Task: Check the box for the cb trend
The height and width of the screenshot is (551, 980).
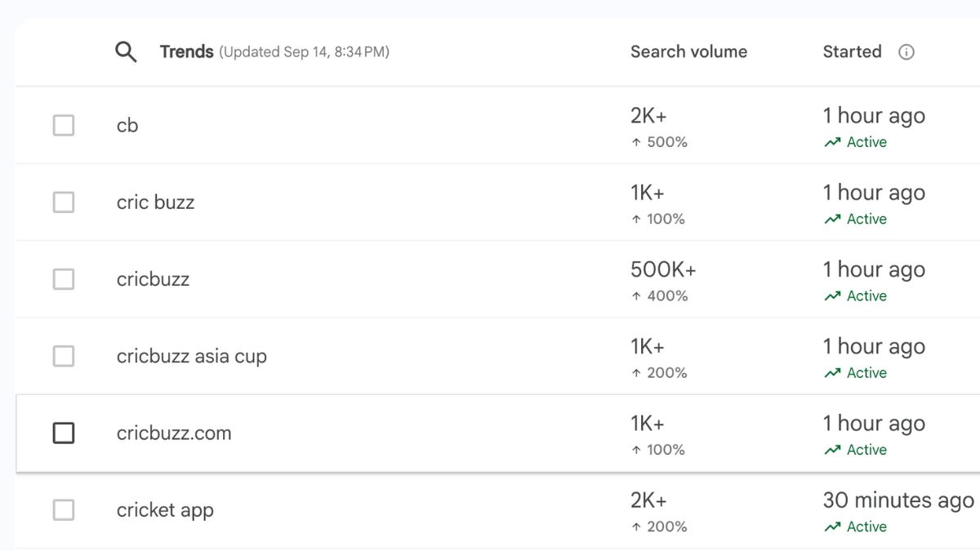Action: [x=64, y=126]
